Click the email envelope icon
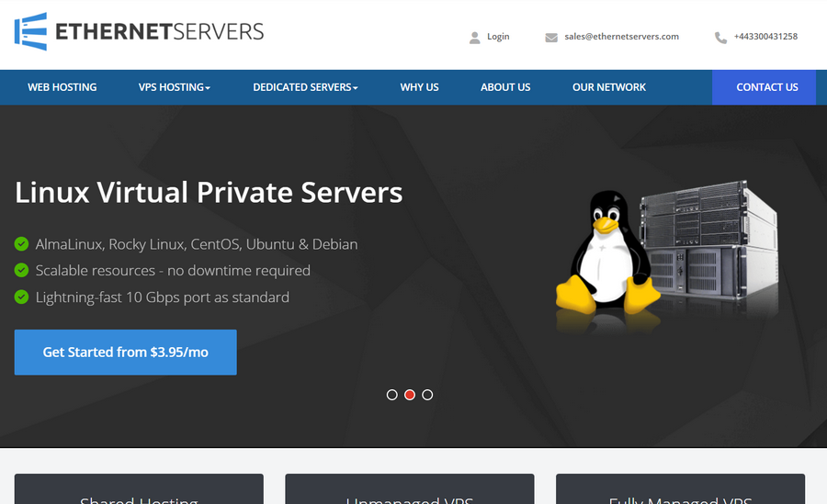The image size is (827, 504). coord(551,38)
